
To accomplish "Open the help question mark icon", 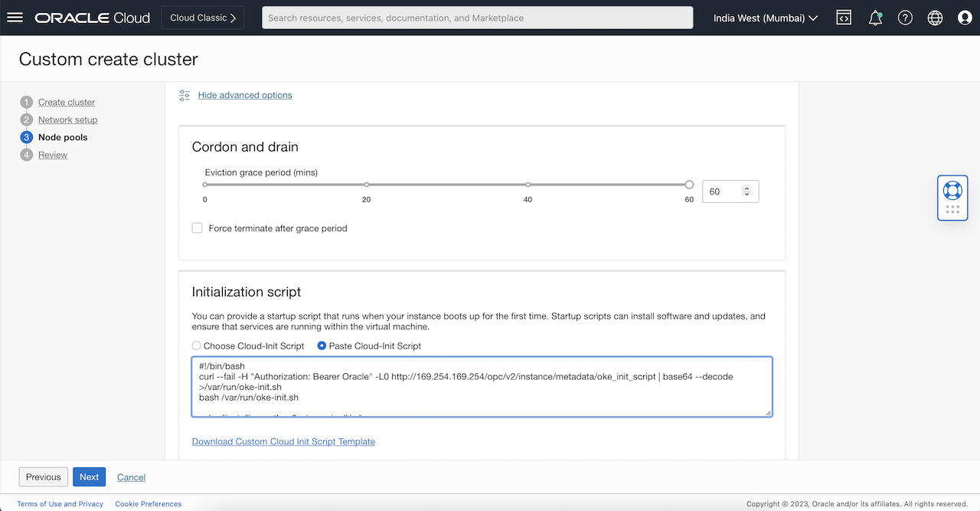I will (905, 18).
